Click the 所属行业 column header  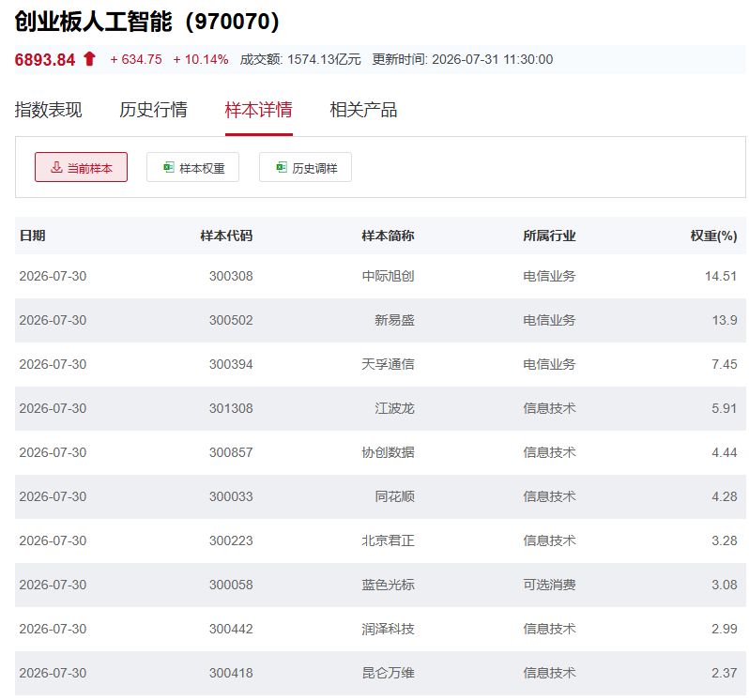549,236
